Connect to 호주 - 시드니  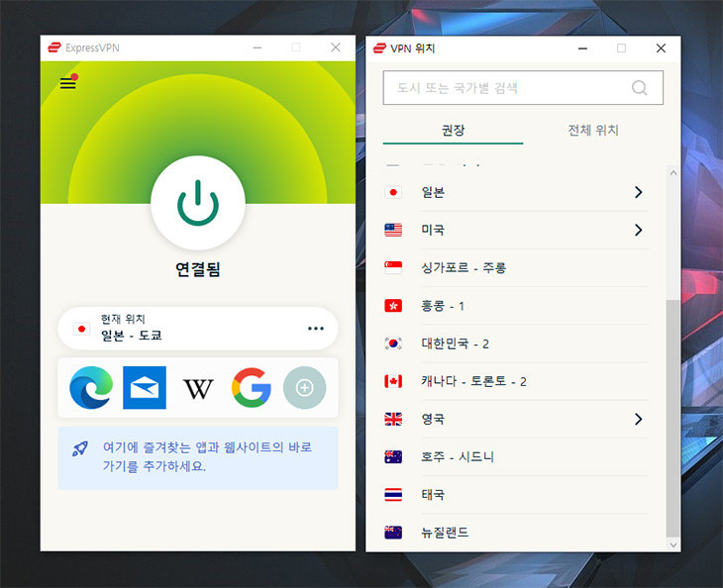pyautogui.click(x=516, y=456)
